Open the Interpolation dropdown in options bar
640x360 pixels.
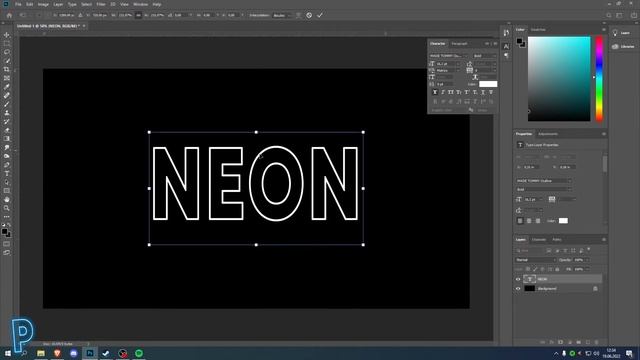coord(282,15)
